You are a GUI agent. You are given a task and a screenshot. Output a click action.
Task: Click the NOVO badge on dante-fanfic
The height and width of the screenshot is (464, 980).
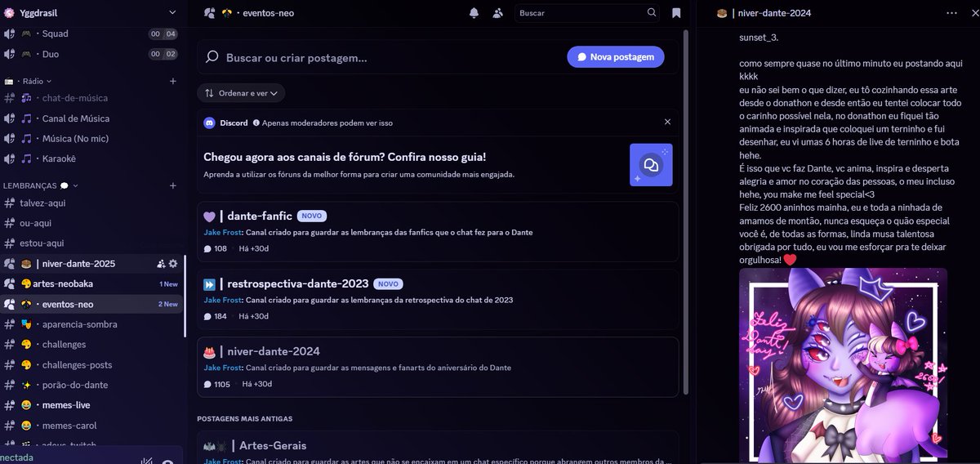(311, 216)
